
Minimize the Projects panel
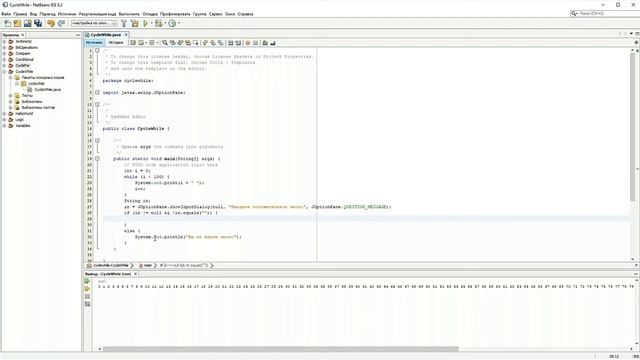(78, 35)
